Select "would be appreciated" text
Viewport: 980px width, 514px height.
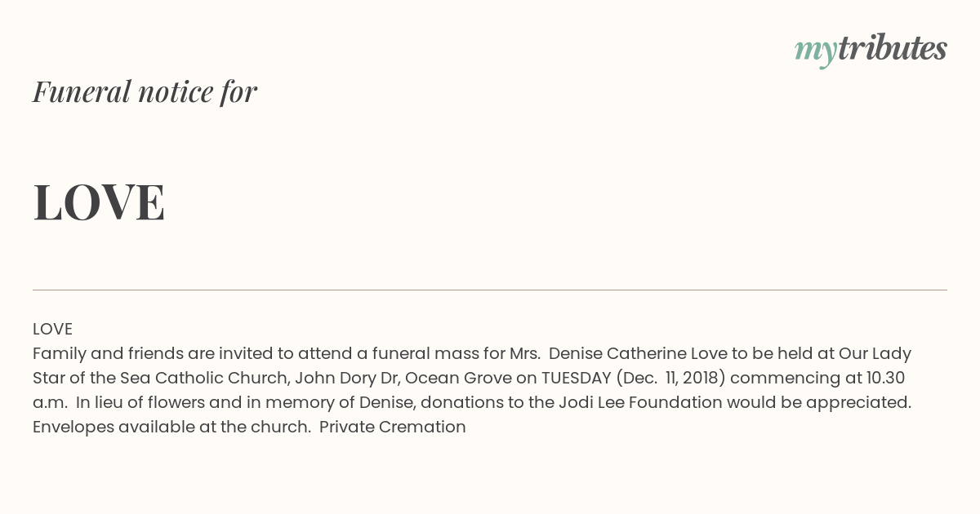tap(819, 402)
